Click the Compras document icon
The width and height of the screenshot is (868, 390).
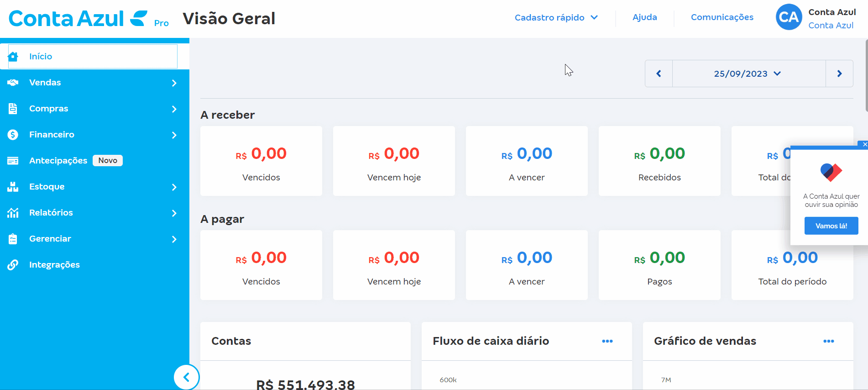(x=13, y=109)
